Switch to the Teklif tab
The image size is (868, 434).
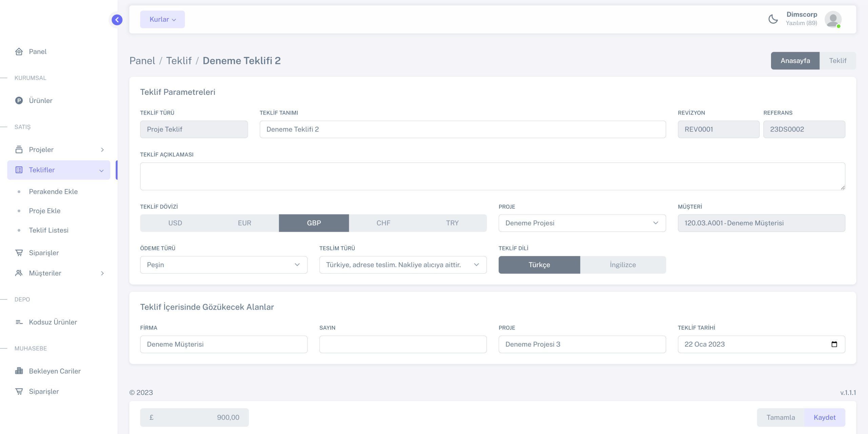pos(837,61)
